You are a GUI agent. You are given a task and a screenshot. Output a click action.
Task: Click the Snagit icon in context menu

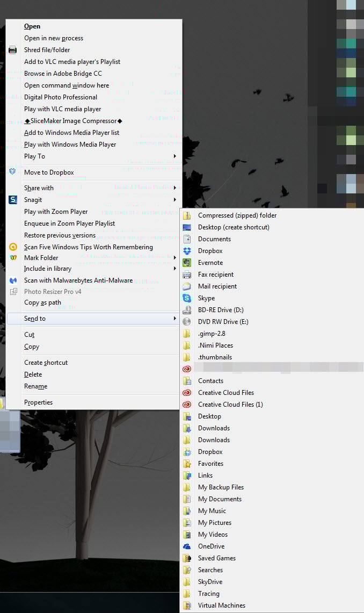click(x=13, y=200)
